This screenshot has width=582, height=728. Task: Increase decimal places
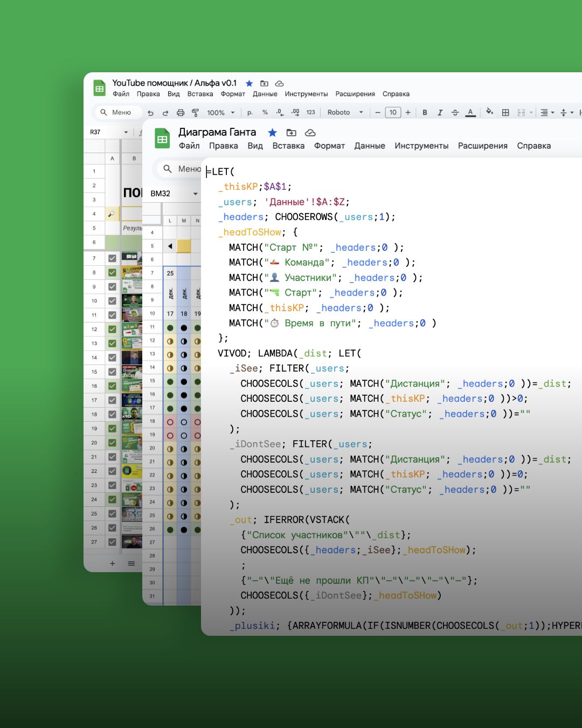(295, 113)
